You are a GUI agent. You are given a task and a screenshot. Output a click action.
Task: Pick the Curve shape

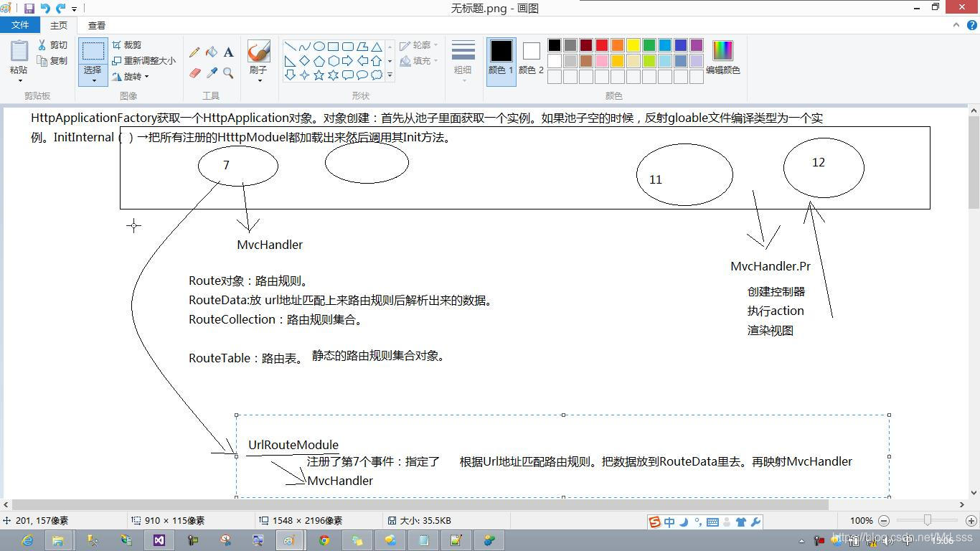pyautogui.click(x=305, y=46)
